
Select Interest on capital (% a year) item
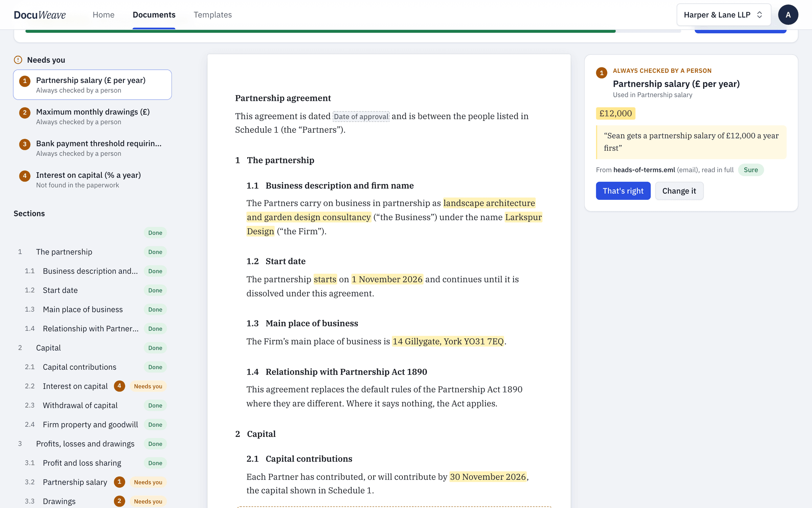point(92,179)
